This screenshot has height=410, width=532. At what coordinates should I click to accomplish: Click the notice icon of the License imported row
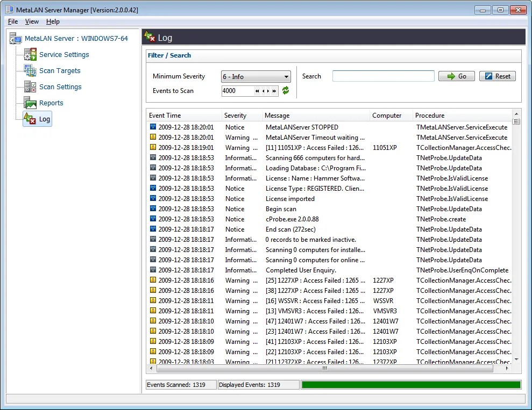[153, 198]
